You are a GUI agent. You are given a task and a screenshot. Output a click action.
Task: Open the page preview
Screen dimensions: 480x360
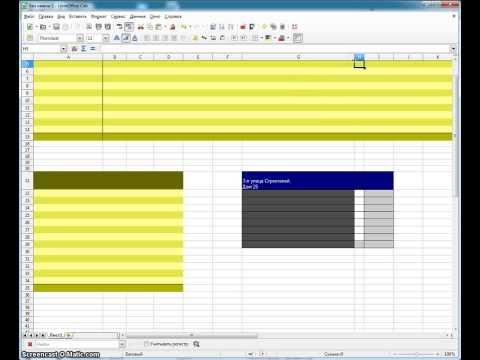tap(108, 27)
